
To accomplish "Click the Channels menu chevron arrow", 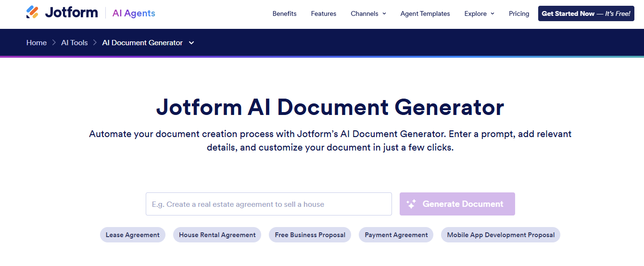I will pos(384,13).
